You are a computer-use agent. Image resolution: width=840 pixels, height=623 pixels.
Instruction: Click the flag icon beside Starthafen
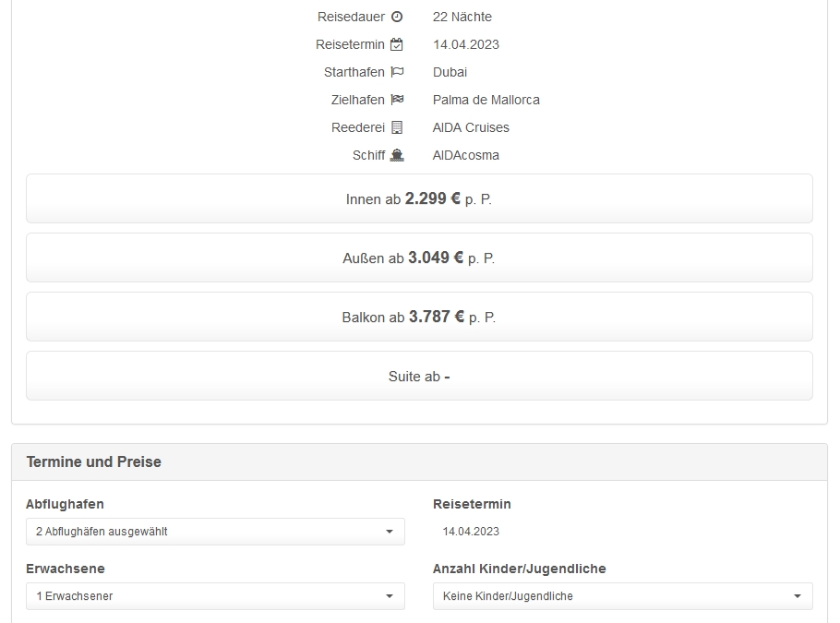click(397, 72)
